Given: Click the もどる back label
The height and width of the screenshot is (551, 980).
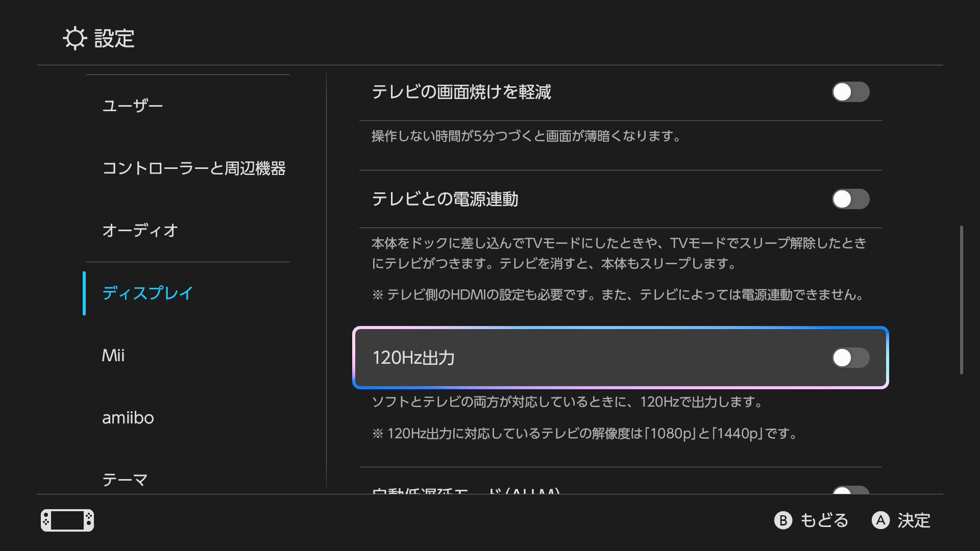Looking at the screenshot, I should [824, 520].
